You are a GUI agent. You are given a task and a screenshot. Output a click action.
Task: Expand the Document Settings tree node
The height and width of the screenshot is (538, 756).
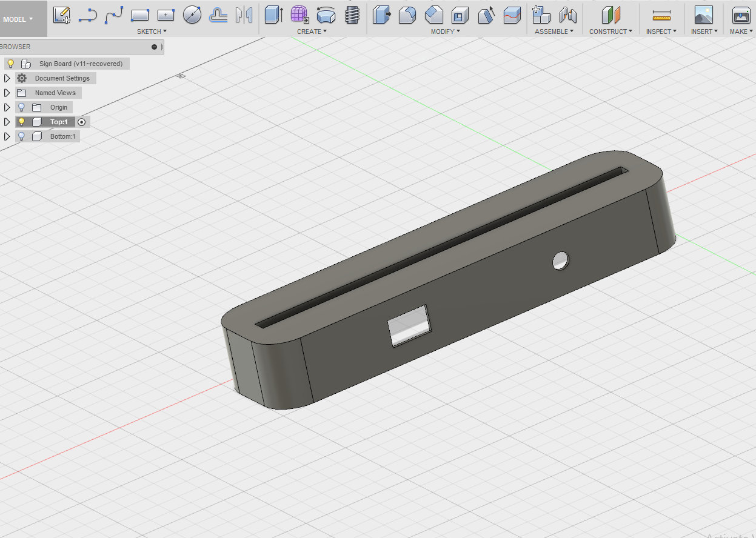pos(7,78)
